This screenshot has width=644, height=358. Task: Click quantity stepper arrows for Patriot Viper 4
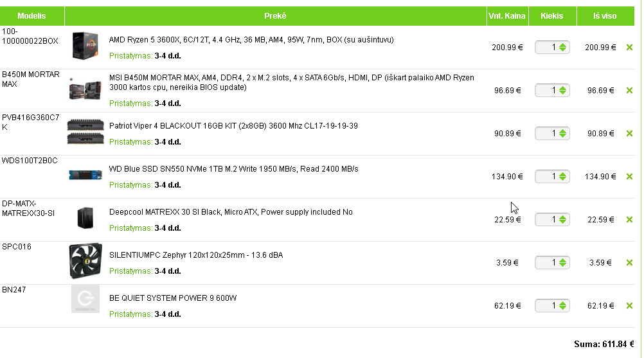(562, 134)
